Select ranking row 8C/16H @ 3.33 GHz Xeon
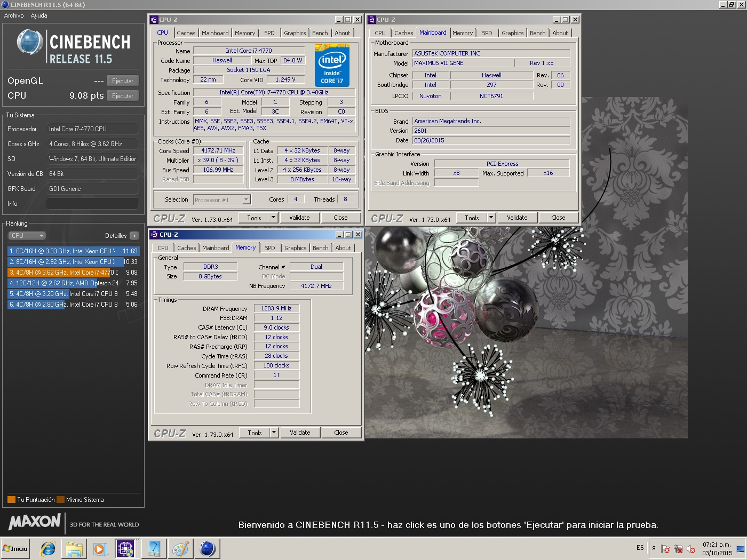This screenshot has width=747, height=560. 73,251
